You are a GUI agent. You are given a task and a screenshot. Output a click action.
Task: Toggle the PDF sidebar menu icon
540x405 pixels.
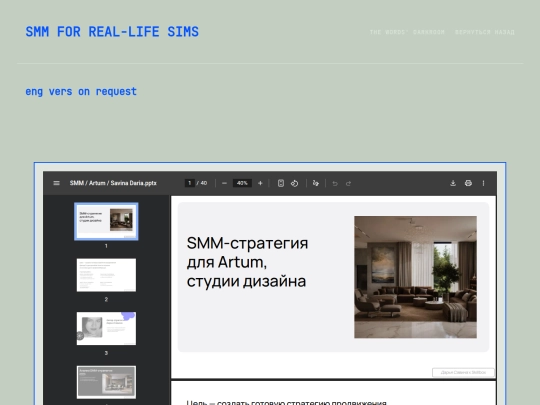[56, 183]
